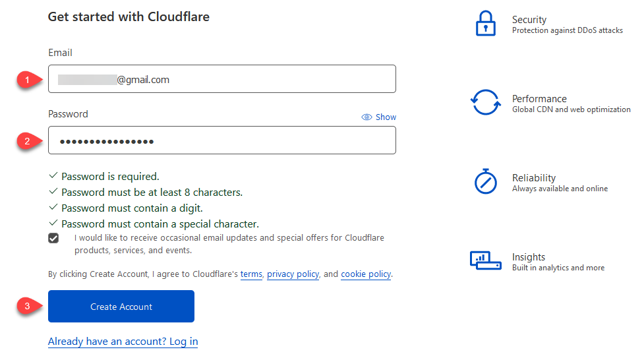The height and width of the screenshot is (362, 644).
Task: Click the 'Security' title text
Action: point(529,20)
